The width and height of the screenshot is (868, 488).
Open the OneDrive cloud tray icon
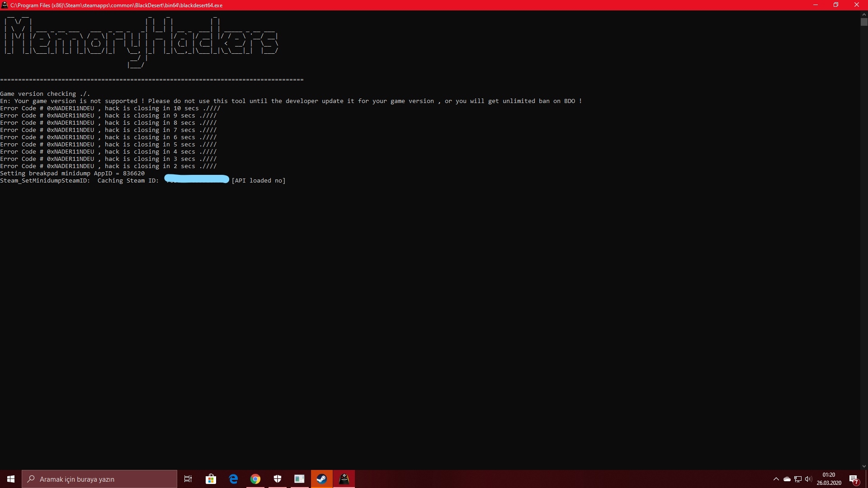pos(787,479)
